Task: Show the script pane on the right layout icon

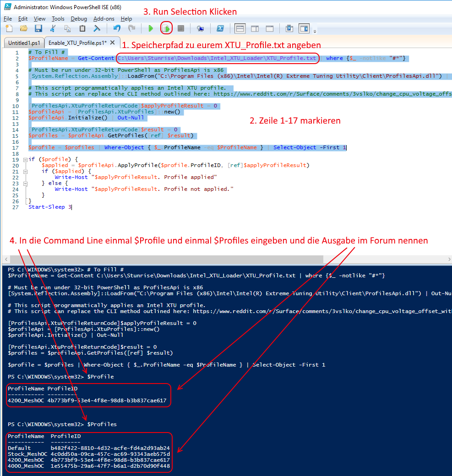Action: point(255,28)
